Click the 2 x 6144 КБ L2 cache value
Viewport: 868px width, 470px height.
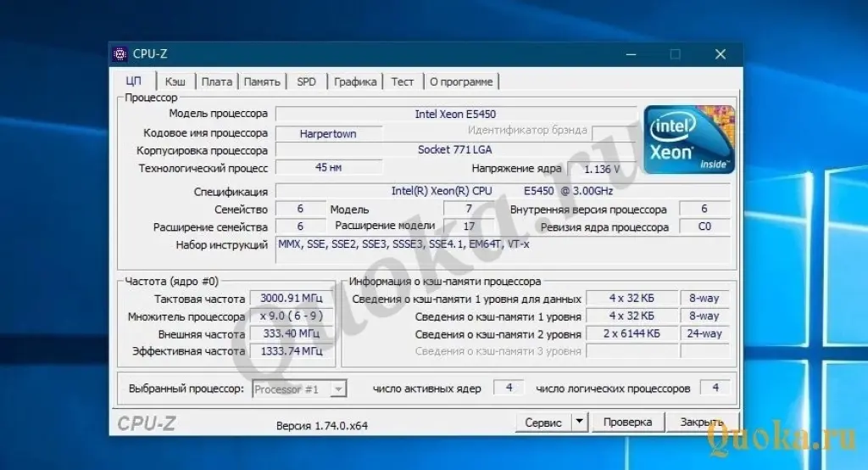(632, 333)
